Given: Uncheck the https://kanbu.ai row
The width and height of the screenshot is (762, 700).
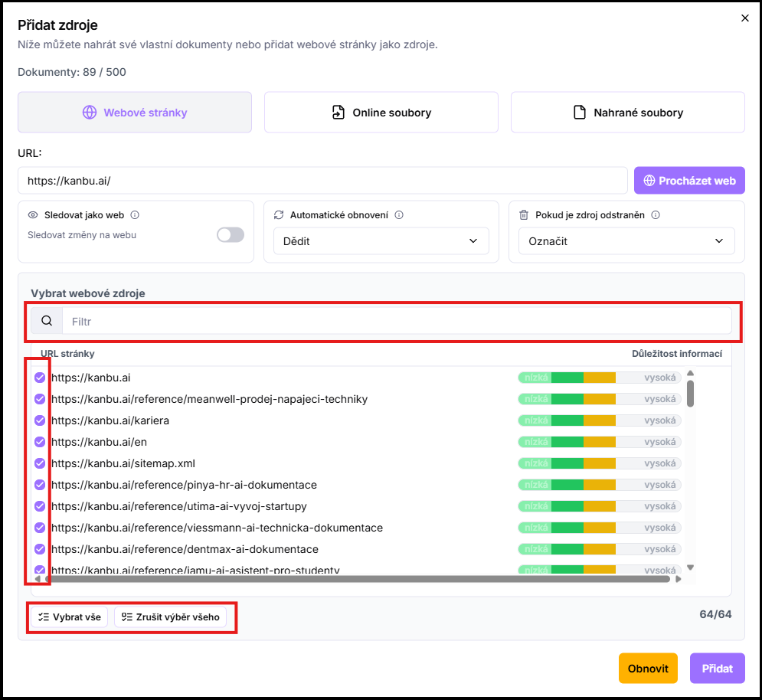Looking at the screenshot, I should coord(40,378).
